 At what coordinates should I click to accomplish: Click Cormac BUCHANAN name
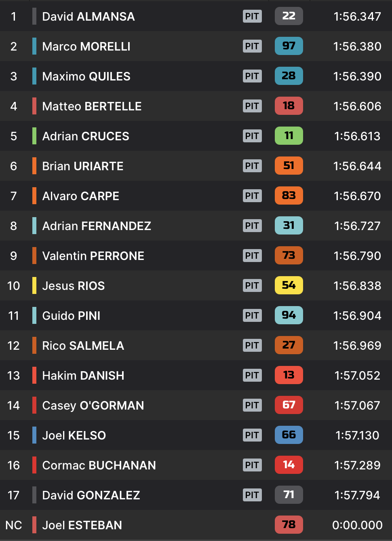[x=99, y=465]
